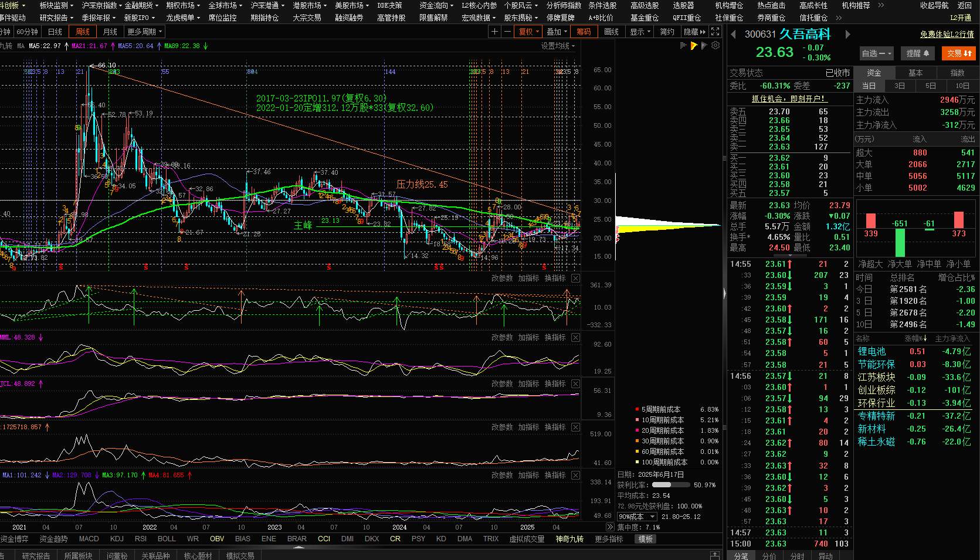Screen dimensions: 980x560
Task: Select 10日 capital flow tab
Action: [x=962, y=86]
